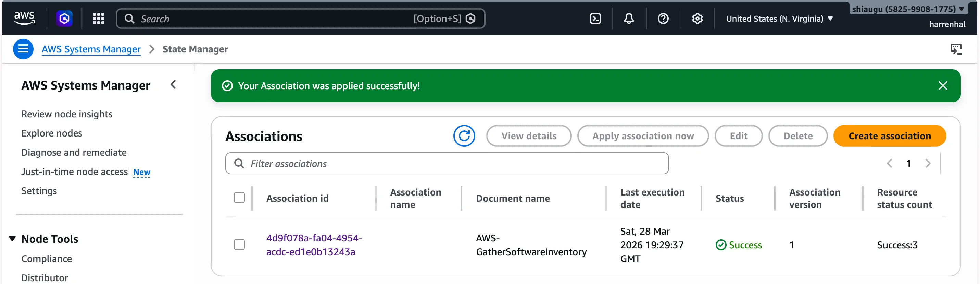This screenshot has width=980, height=284.
Task: Click the Resource status count column header
Action: point(905,198)
